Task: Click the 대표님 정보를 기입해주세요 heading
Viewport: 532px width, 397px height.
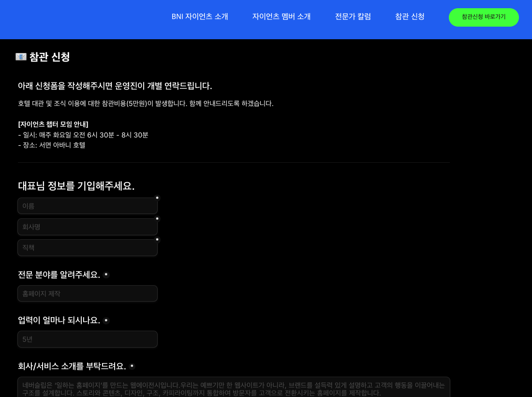Action: point(76,186)
